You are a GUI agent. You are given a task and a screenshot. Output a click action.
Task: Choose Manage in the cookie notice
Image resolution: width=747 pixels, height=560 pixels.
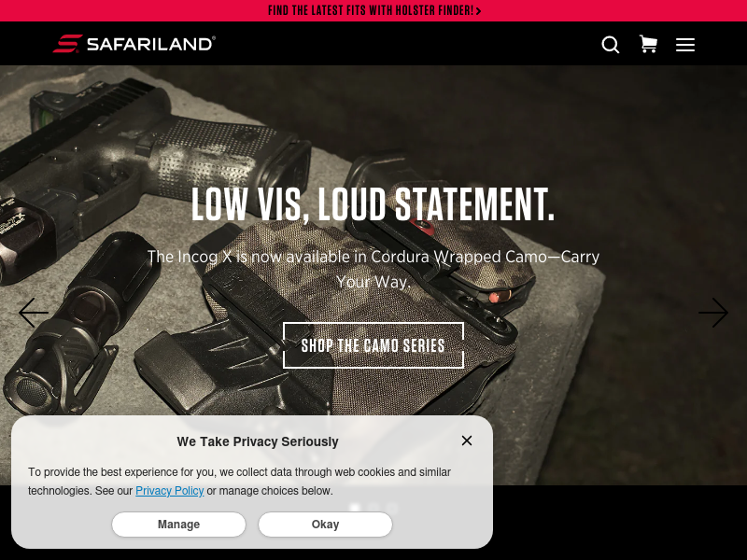point(178,525)
